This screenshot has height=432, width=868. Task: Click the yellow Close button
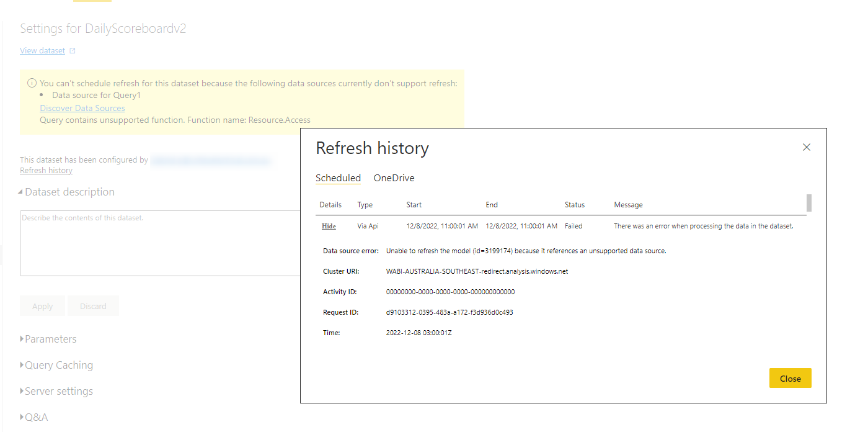point(790,379)
